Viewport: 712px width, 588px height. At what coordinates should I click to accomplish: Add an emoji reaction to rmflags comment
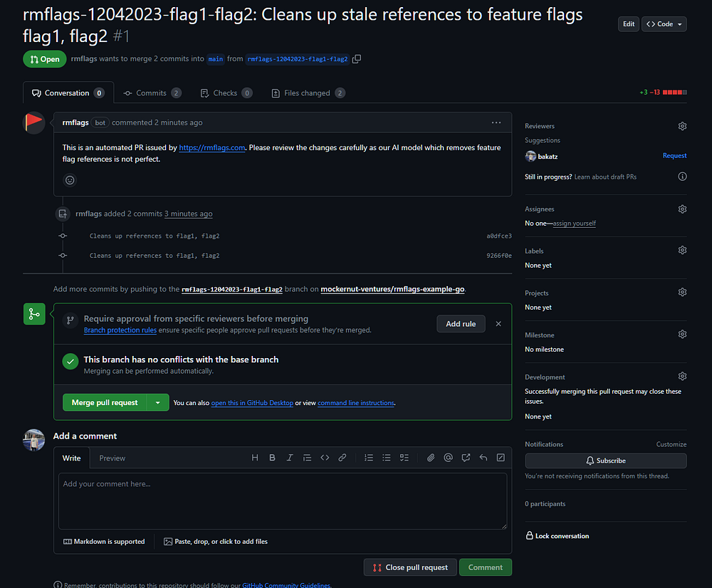(x=70, y=180)
